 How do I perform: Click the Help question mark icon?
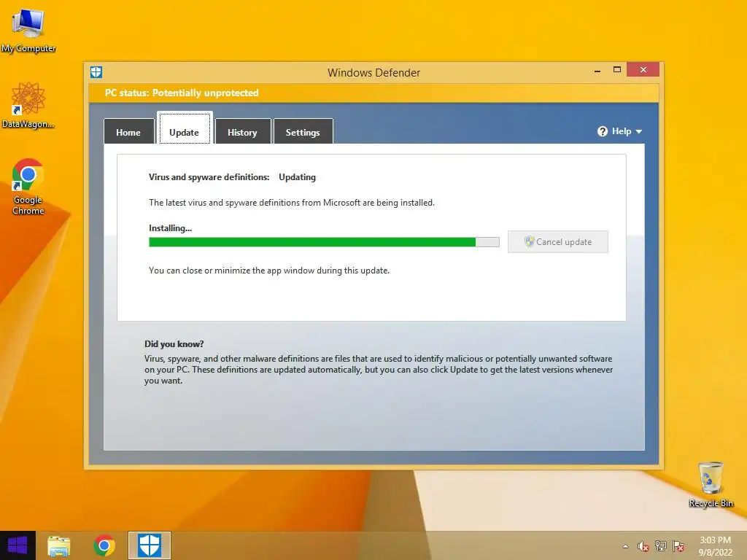[603, 131]
